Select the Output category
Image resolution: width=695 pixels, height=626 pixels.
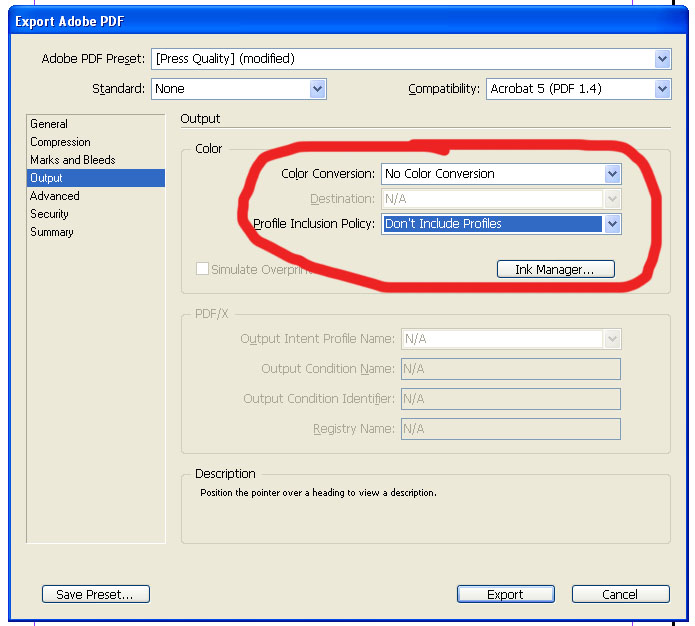96,178
